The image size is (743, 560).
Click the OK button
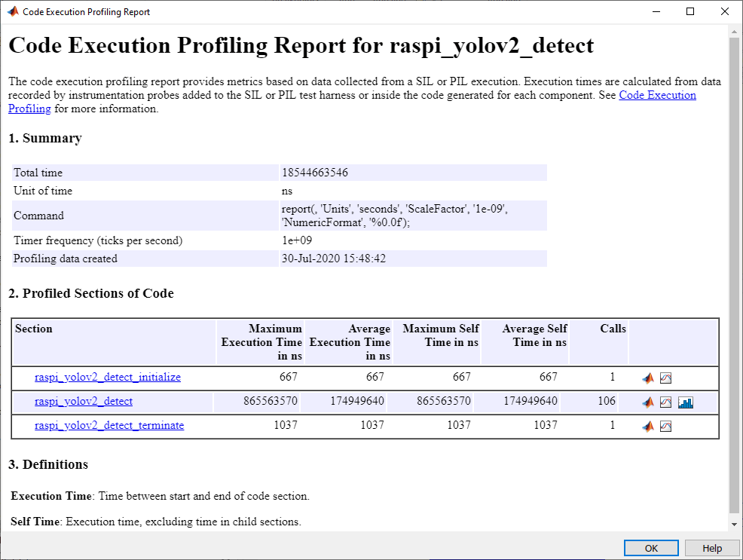pos(651,548)
